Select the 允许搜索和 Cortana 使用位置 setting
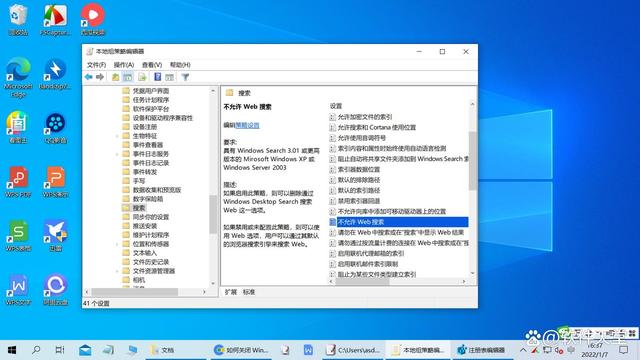Screen dimensions: 640x360 click(x=376, y=127)
